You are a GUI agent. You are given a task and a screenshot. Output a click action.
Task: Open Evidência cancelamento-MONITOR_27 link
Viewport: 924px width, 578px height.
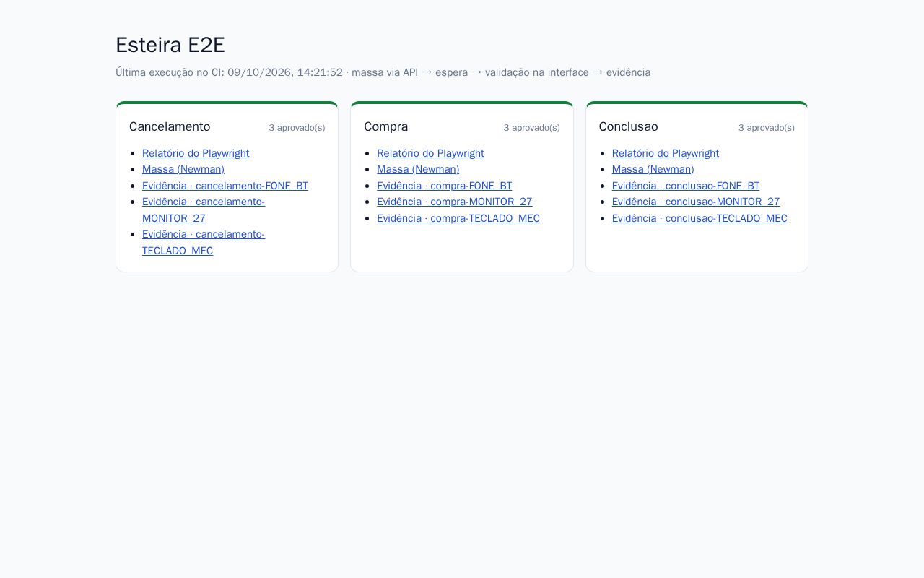click(x=204, y=210)
